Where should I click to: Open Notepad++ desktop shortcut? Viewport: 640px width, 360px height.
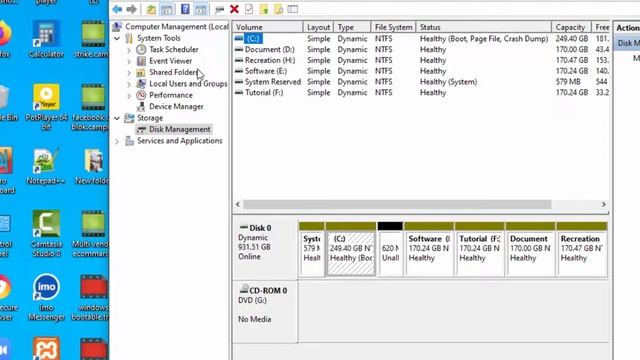coord(45,166)
